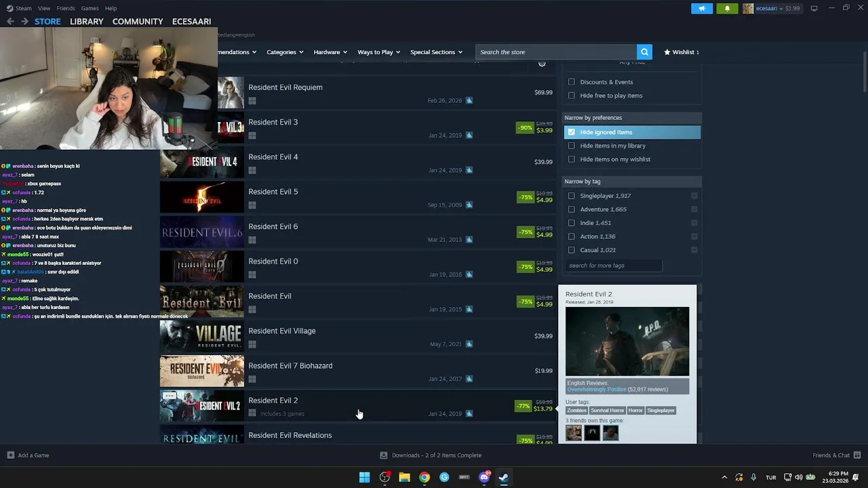
Task: Open the Games menu
Action: click(90, 8)
